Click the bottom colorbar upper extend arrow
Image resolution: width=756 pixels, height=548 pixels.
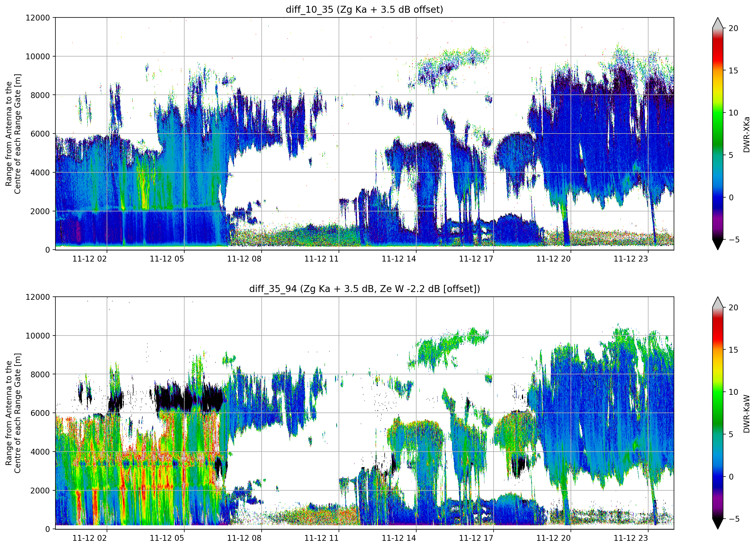tap(718, 302)
